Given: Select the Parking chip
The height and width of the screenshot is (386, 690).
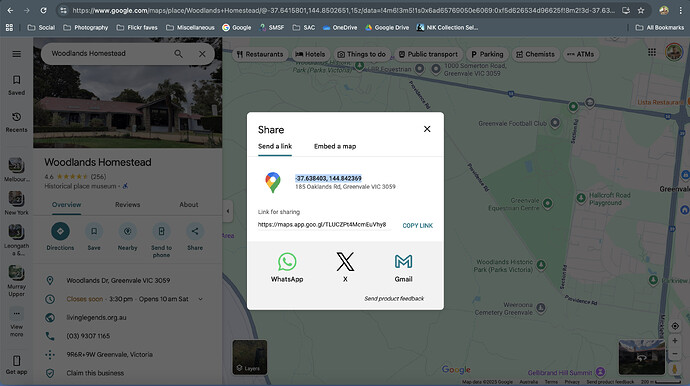Looking at the screenshot, I should [x=487, y=54].
